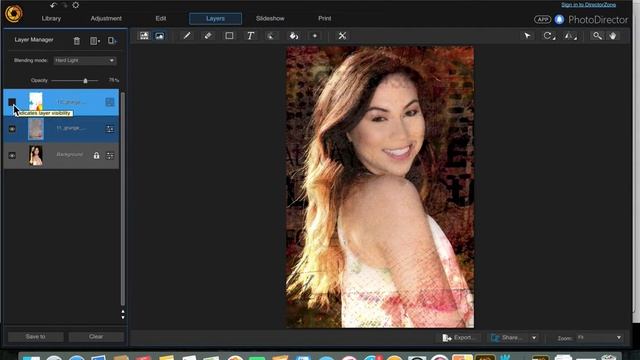Viewport: 640px width, 360px height.
Task: Click the Save to button
Action: point(36,337)
